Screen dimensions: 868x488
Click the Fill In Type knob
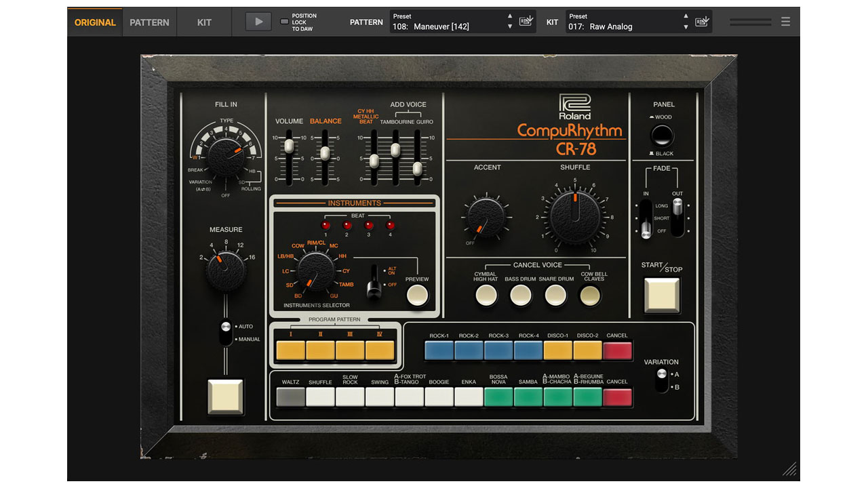226,157
